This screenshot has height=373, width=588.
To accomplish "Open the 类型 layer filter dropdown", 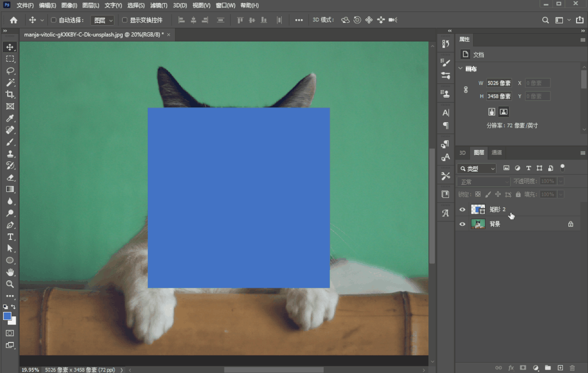I will (477, 169).
